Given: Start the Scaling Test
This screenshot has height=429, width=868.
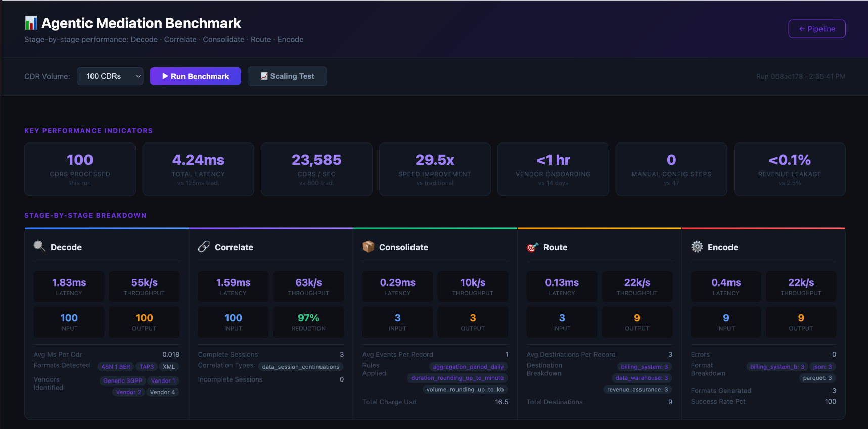Looking at the screenshot, I should pyautogui.click(x=287, y=76).
